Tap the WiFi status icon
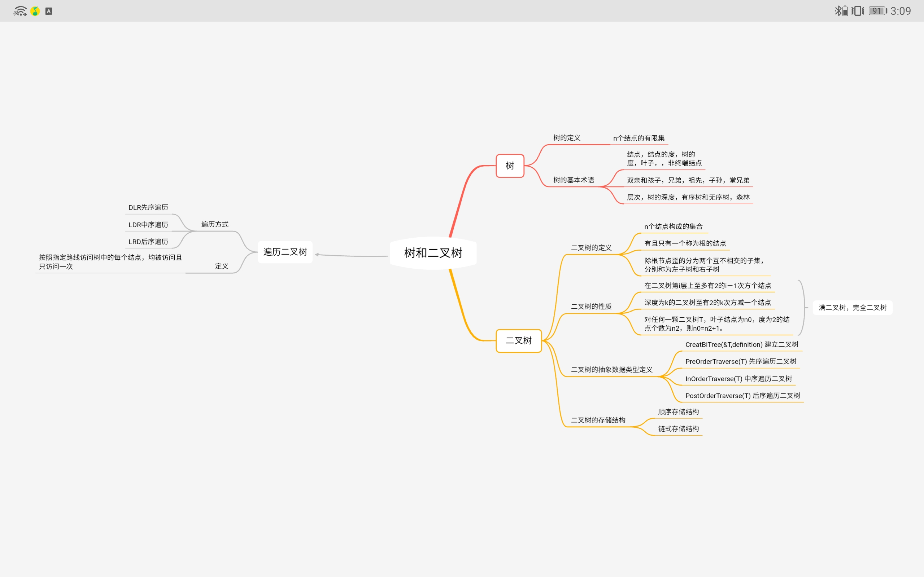The image size is (924, 577). click(20, 11)
